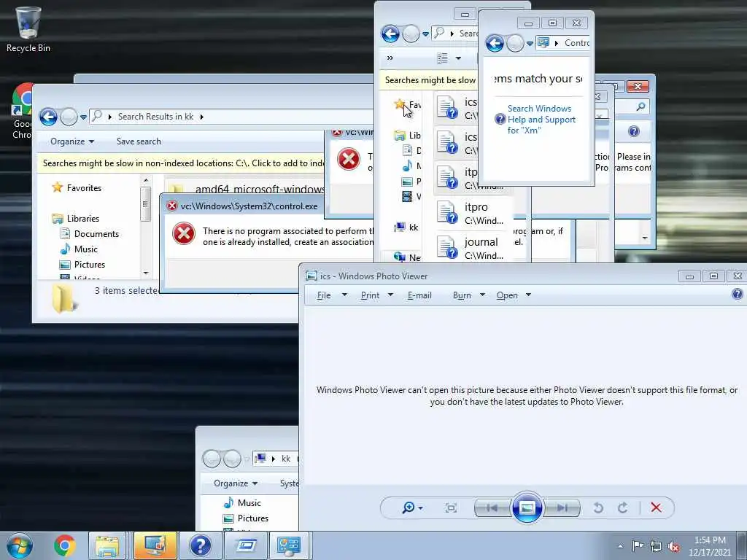Click the chevron overflow in top search toolbar

pyautogui.click(x=390, y=58)
